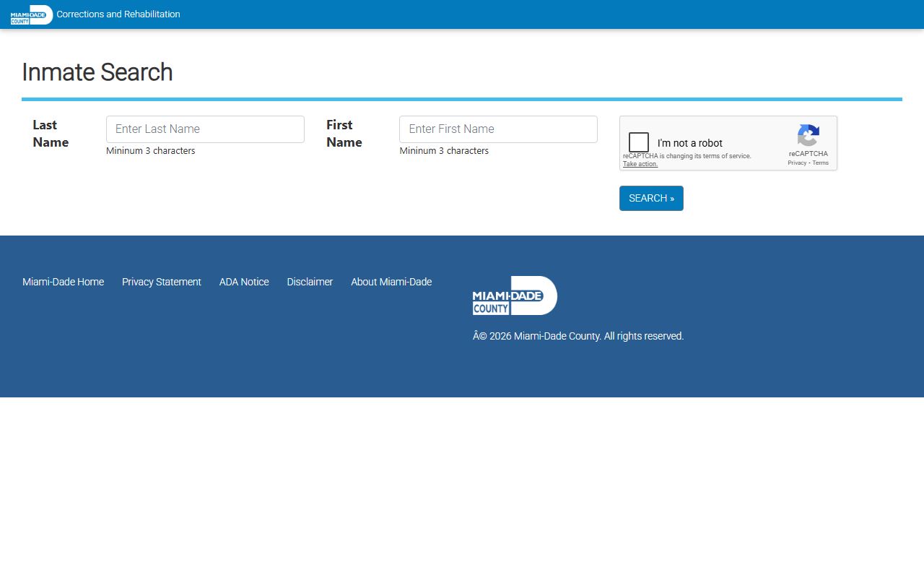Viewport: 924px width, 578px height.
Task: View the ADA Notice page
Action: pyautogui.click(x=244, y=282)
